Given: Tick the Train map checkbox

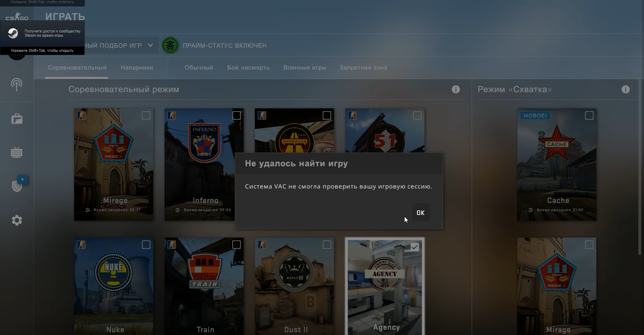Looking at the screenshot, I should 237,245.
